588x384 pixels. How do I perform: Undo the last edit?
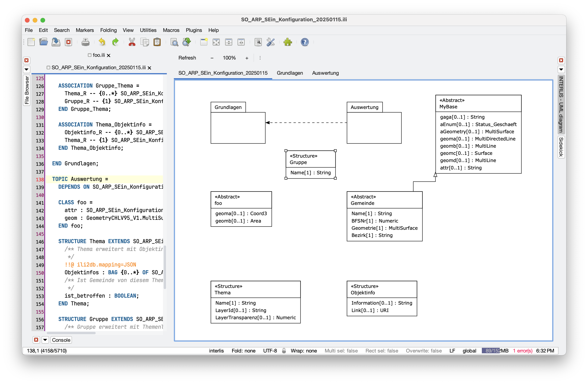click(102, 42)
